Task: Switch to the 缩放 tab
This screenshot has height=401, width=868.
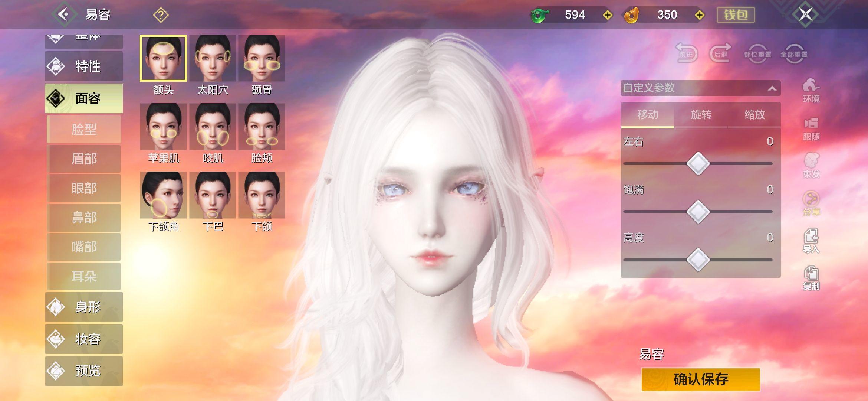Action: point(754,115)
